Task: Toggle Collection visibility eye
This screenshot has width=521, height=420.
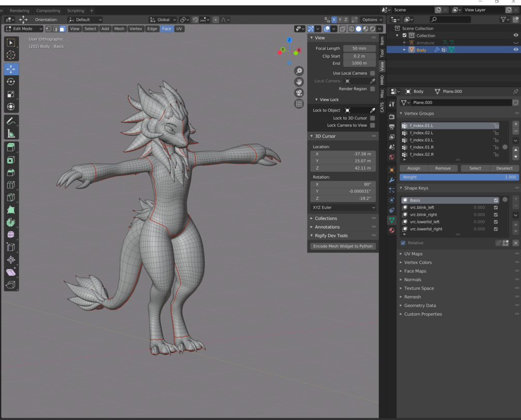Action: [x=516, y=35]
